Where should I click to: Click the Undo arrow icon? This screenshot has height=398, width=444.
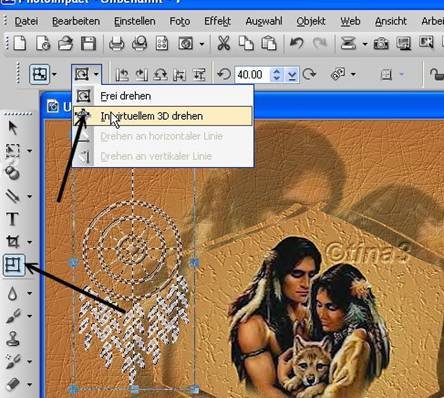click(x=296, y=43)
